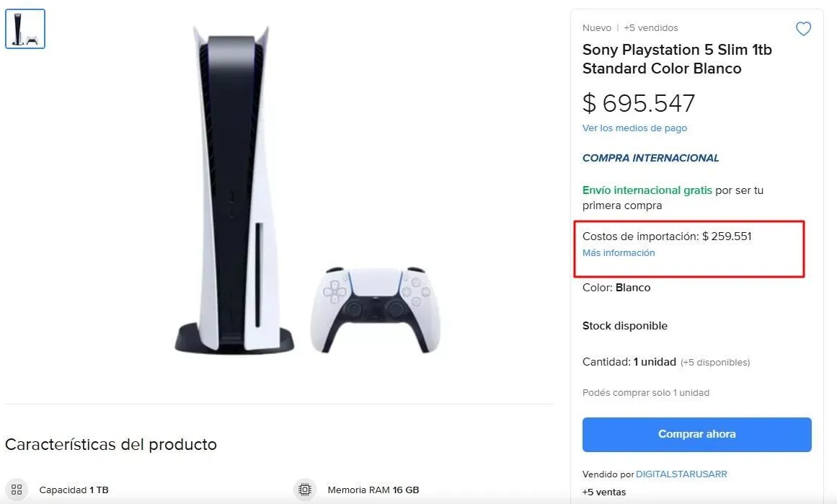Click the +5 ventas seller stat

(604, 492)
